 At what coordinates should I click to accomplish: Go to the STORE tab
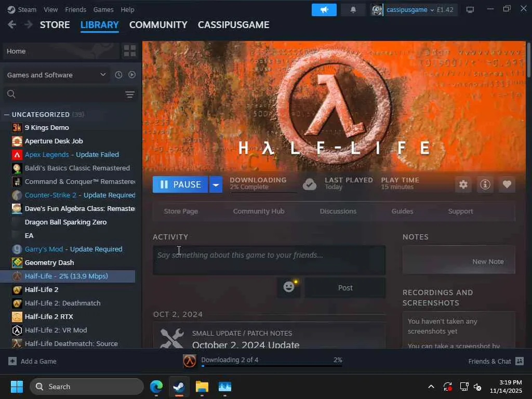[55, 25]
